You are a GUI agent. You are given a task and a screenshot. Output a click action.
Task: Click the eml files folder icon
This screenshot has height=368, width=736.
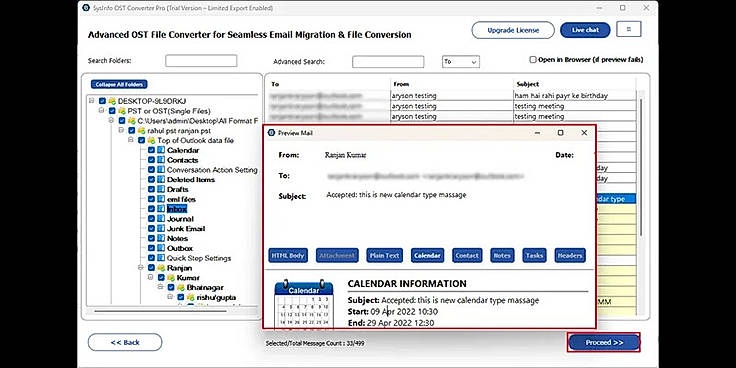[x=161, y=199]
